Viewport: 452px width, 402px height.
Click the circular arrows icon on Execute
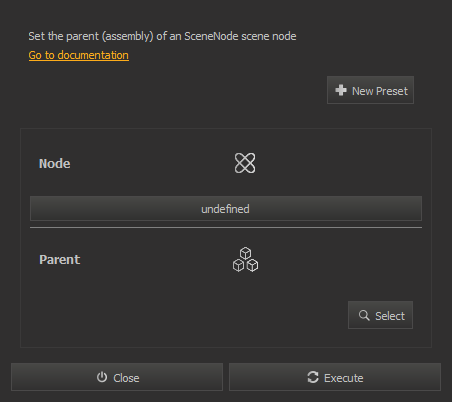tap(313, 377)
